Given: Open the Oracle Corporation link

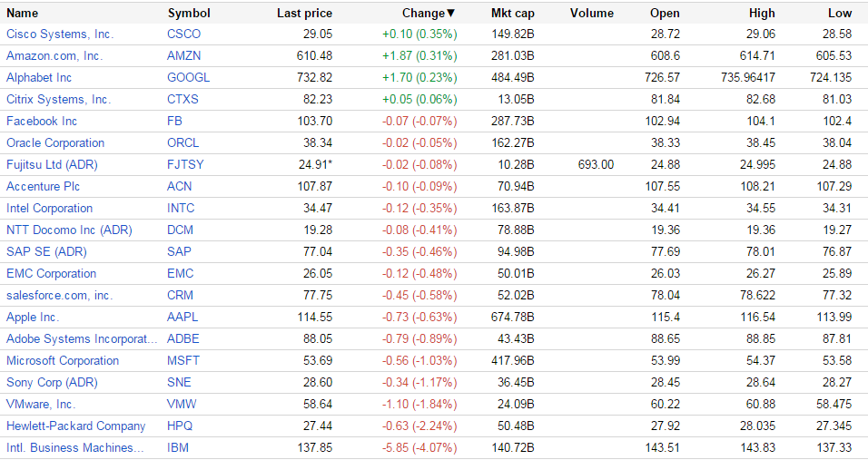Looking at the screenshot, I should (x=55, y=142).
